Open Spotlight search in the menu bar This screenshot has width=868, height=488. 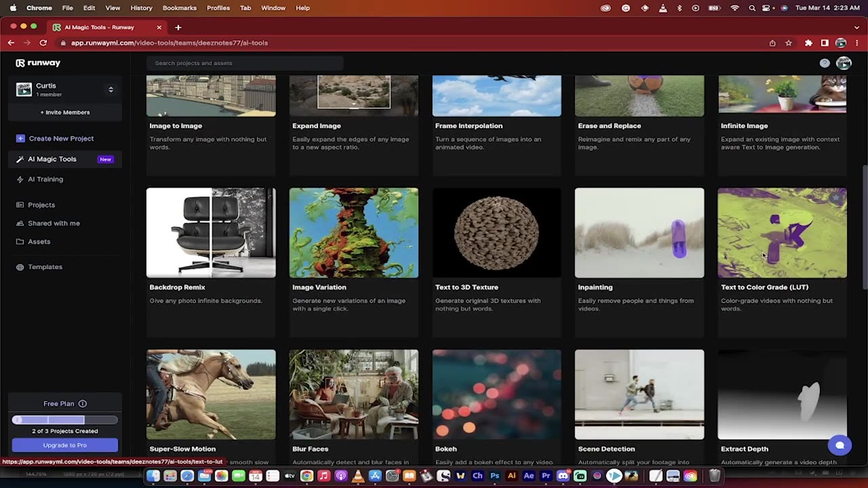[x=751, y=8]
